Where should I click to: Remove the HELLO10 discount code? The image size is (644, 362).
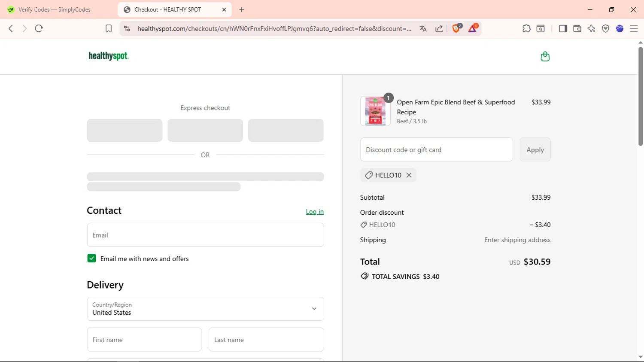click(409, 175)
